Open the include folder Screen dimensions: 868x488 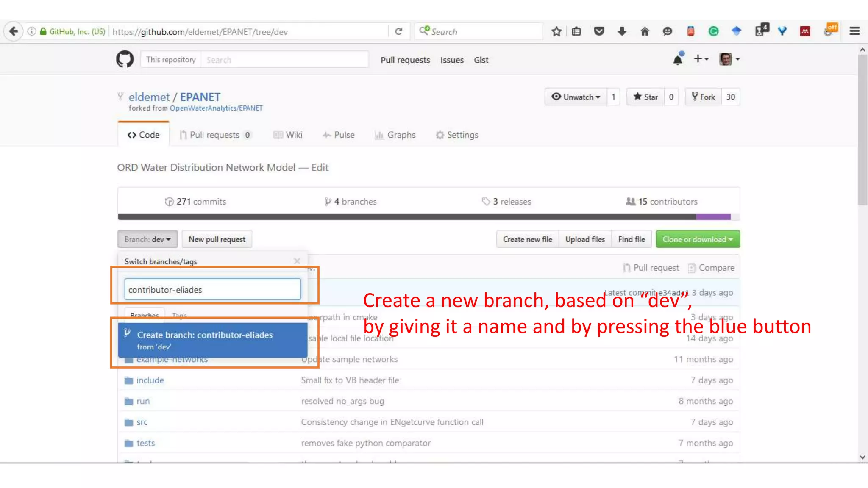[150, 380]
